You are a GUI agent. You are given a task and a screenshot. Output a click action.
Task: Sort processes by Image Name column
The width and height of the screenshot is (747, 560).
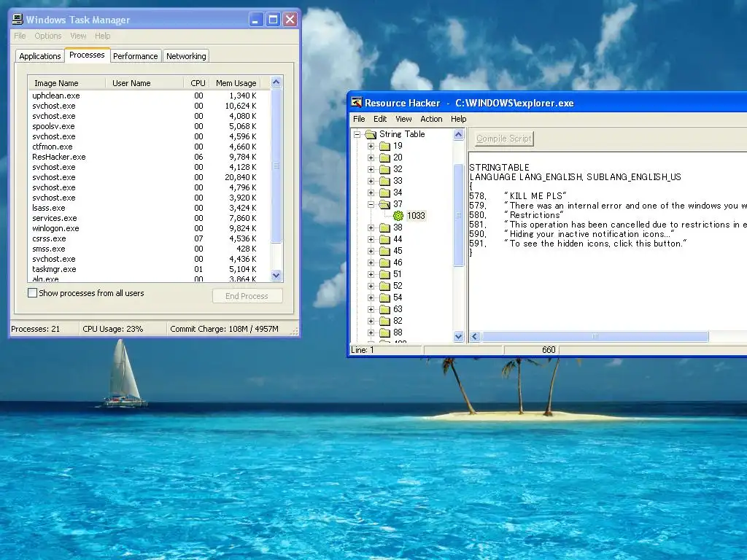coord(66,83)
